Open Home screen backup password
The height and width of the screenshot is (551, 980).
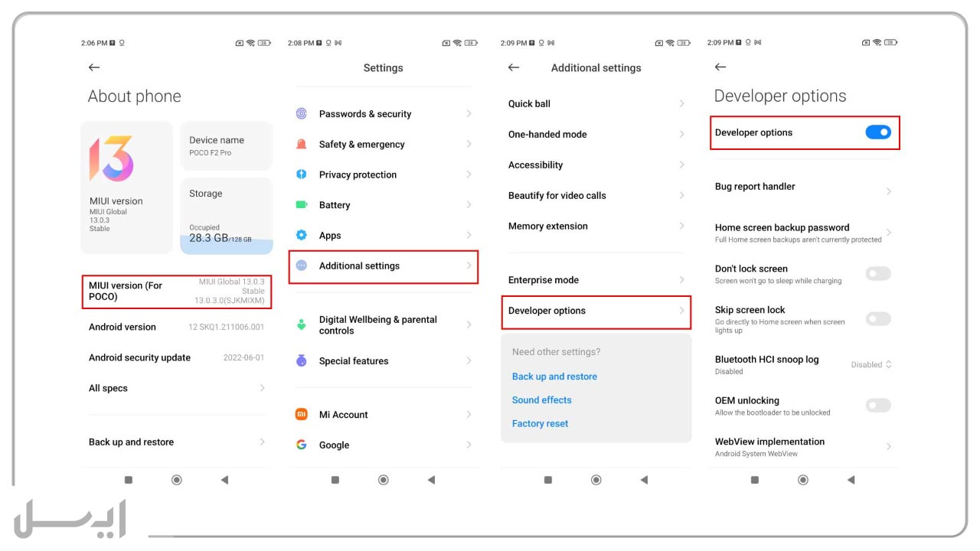(x=803, y=233)
